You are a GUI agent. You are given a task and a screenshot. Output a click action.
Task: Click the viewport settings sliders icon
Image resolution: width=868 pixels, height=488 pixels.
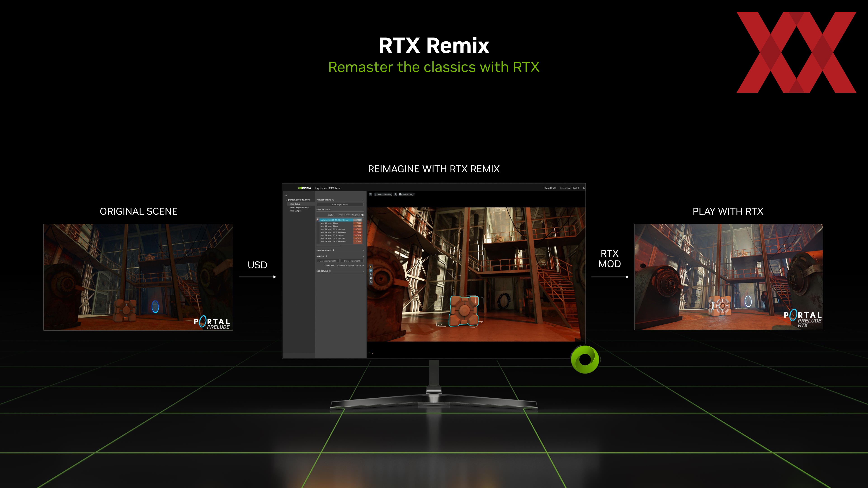(x=370, y=194)
